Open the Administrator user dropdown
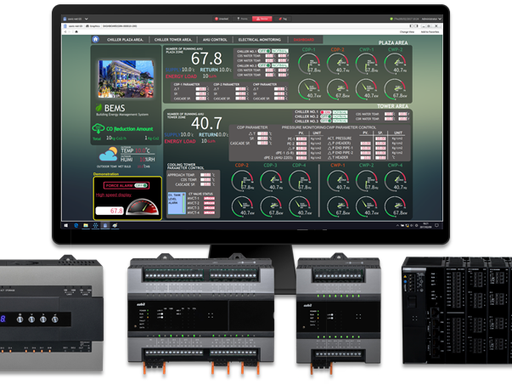 [x=431, y=19]
